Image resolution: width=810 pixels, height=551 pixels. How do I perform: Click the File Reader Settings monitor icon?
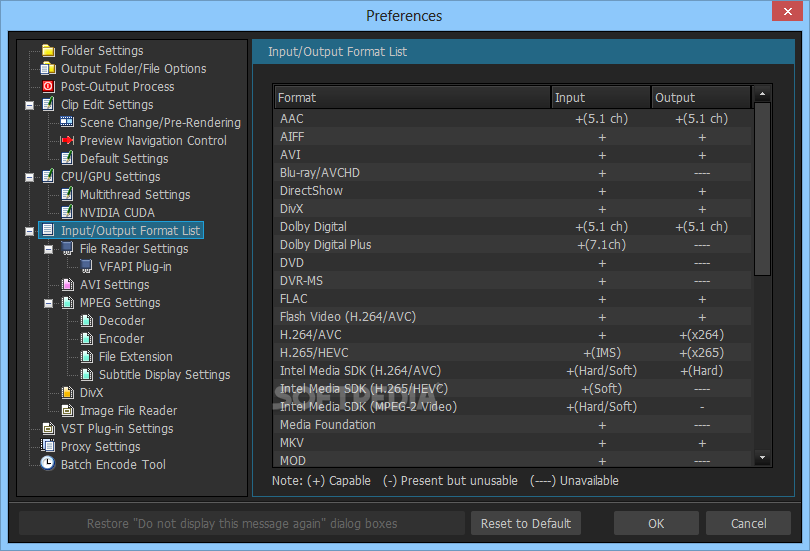[67, 248]
